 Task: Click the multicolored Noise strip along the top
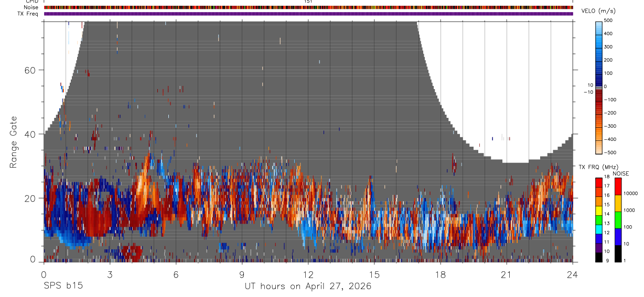308,7
